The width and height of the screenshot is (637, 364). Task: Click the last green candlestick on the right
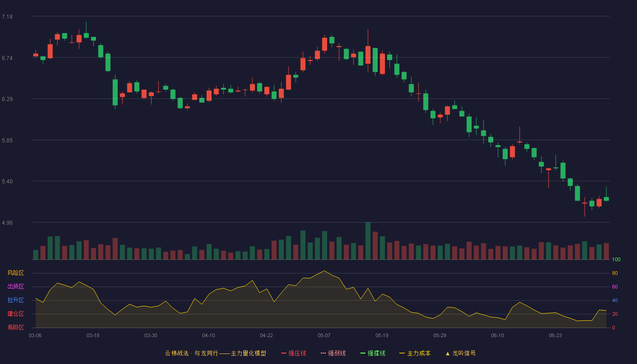(x=606, y=199)
